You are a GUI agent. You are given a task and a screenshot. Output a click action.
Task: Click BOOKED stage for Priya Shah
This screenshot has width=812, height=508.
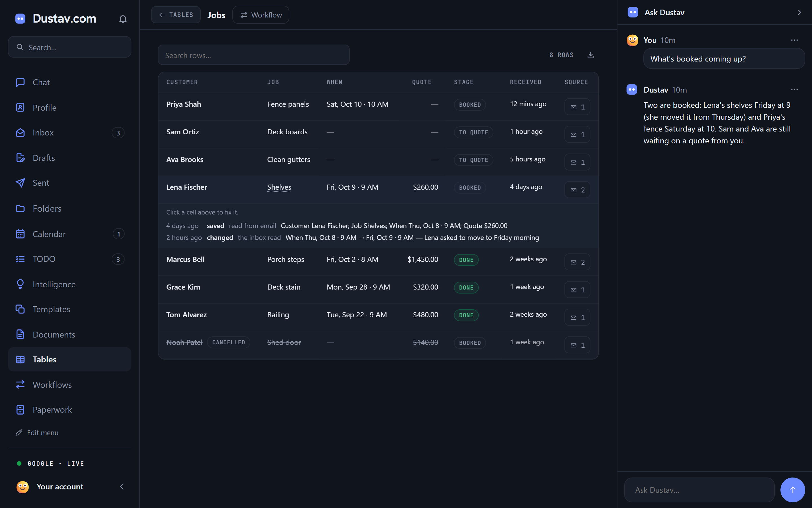tap(470, 105)
